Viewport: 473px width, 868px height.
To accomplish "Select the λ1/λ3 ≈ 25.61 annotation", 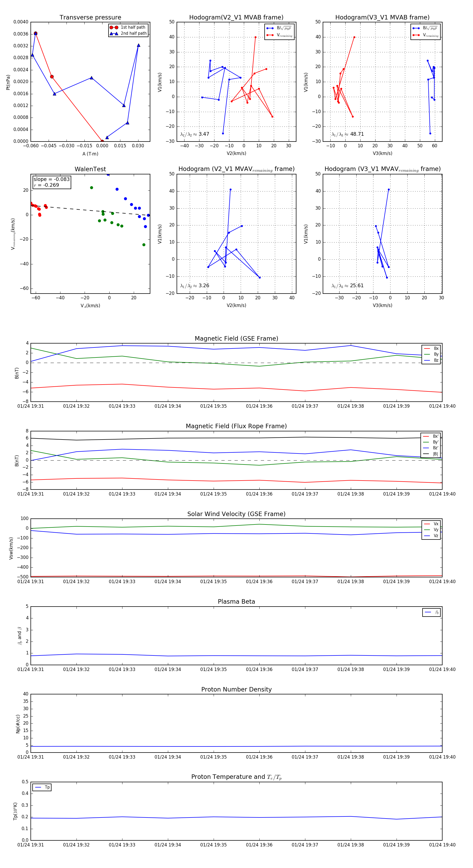I will (347, 286).
